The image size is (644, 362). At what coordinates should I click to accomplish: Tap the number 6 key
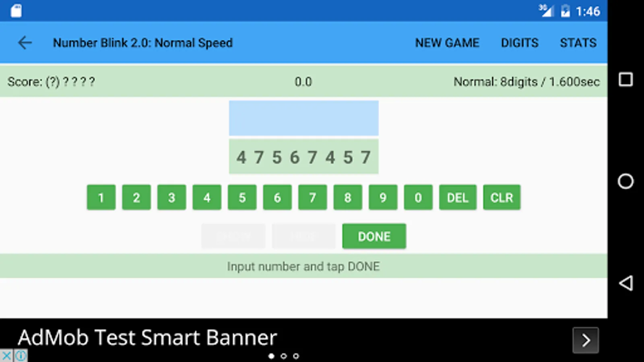(x=277, y=197)
